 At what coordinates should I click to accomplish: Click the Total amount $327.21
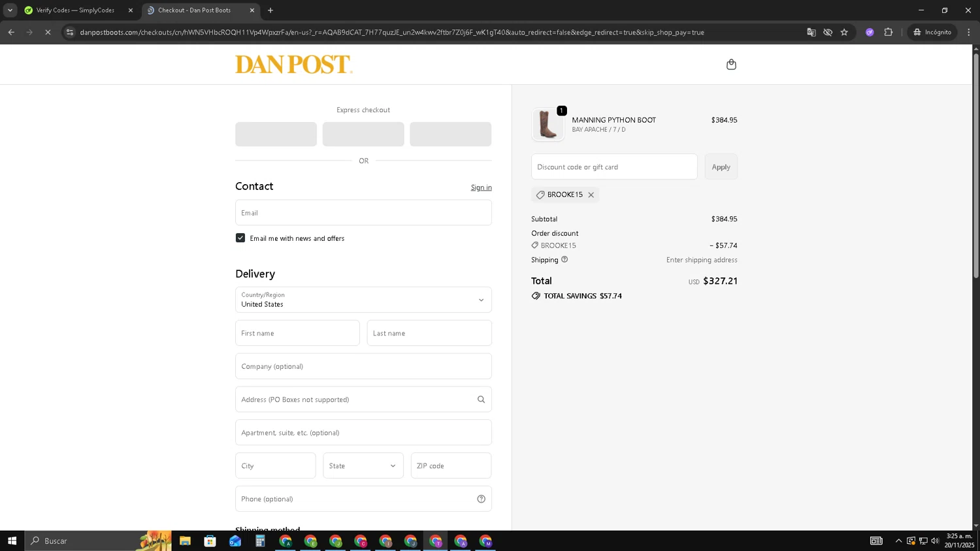[720, 281]
